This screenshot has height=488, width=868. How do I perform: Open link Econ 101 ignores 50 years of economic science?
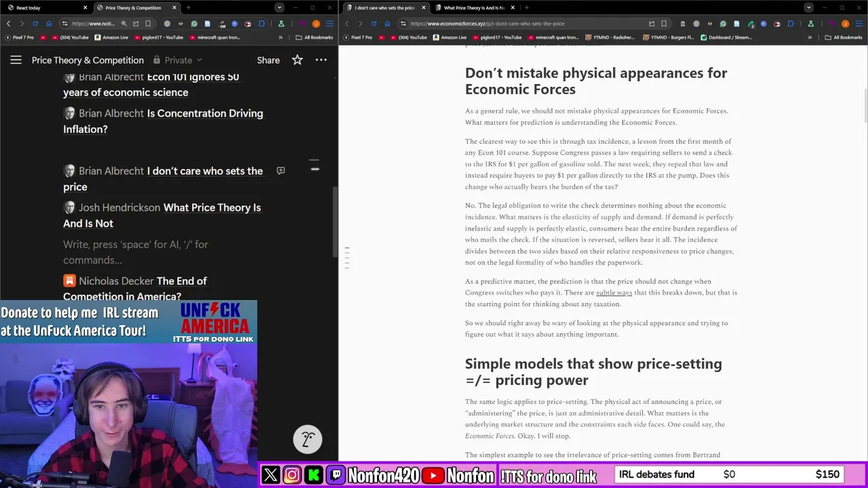pyautogui.click(x=151, y=85)
